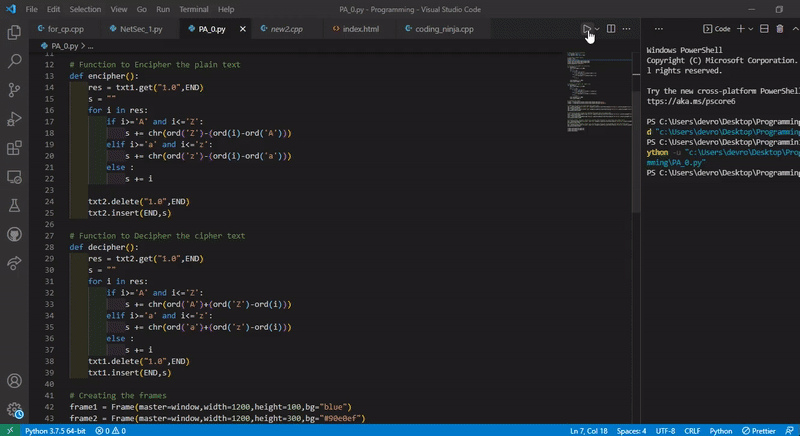
Task: Open the Help menu
Action: (226, 9)
